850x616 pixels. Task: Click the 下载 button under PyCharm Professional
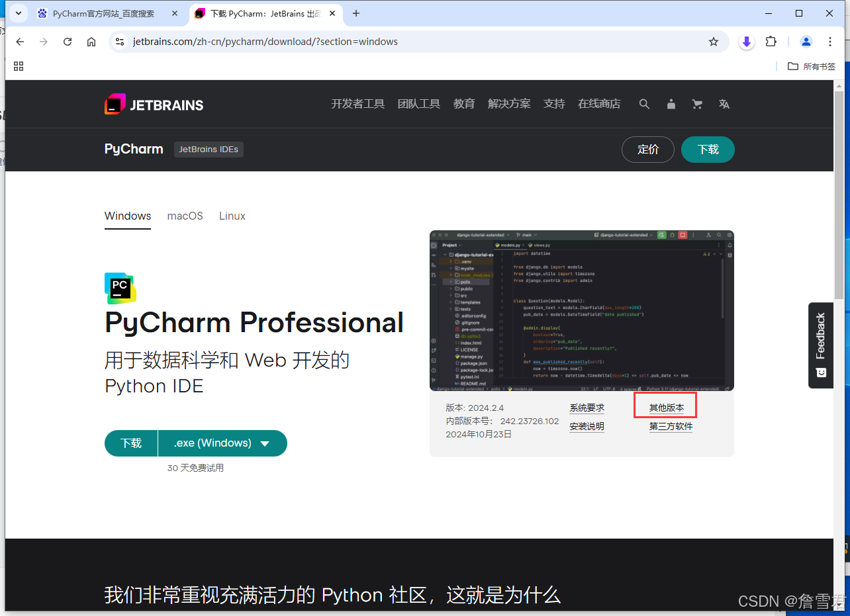point(131,443)
